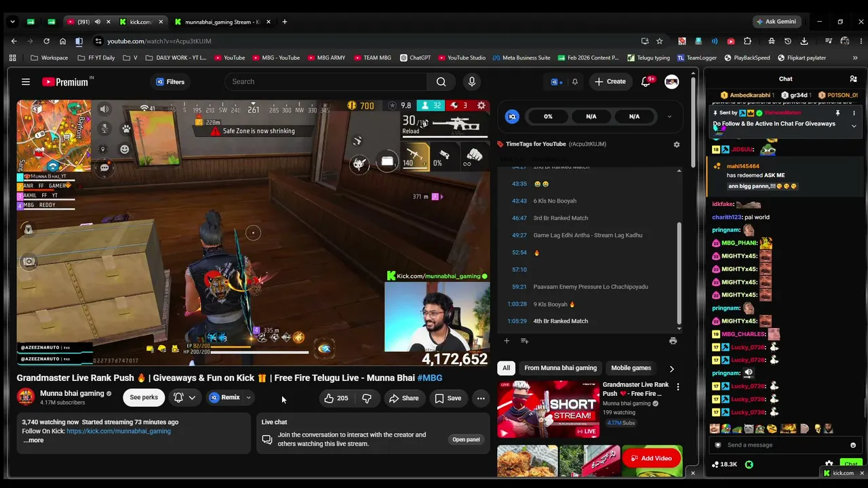
Task: Click the #MBG hashtag in the title
Action: tap(429, 378)
